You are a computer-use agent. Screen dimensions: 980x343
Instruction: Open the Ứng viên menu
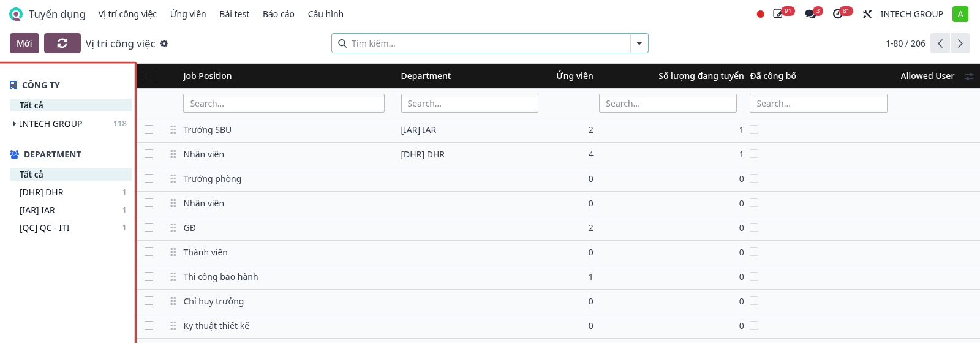(188, 14)
